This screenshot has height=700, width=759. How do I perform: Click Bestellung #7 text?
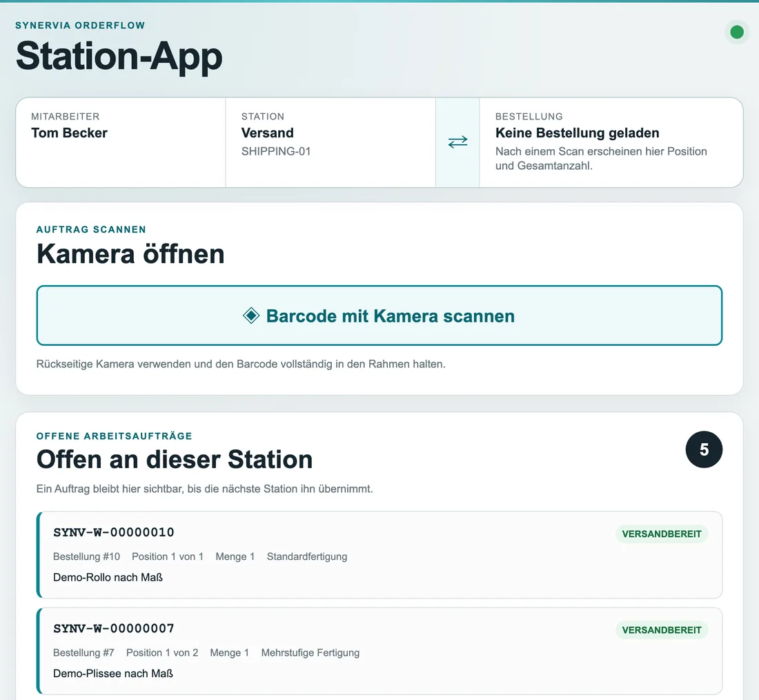(x=83, y=652)
